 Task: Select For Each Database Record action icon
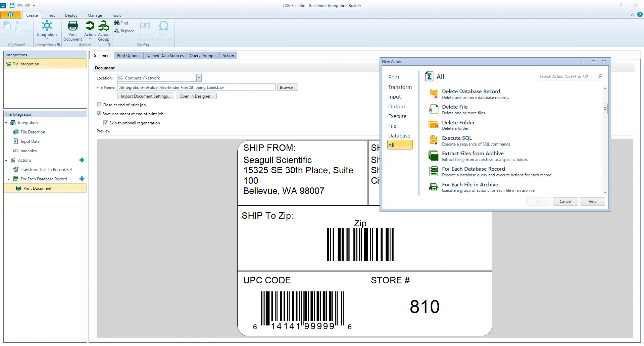coord(434,171)
